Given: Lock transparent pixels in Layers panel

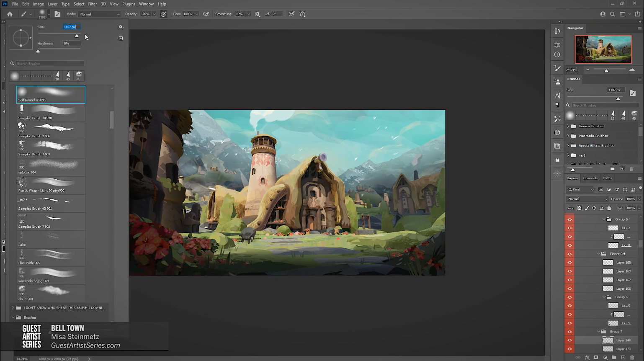Looking at the screenshot, I should click(580, 208).
